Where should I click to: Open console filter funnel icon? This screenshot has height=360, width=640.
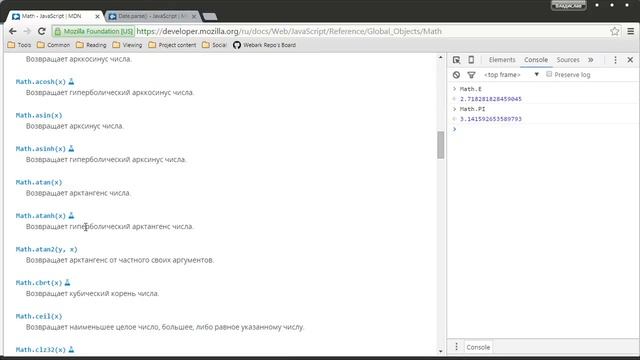[x=471, y=75]
